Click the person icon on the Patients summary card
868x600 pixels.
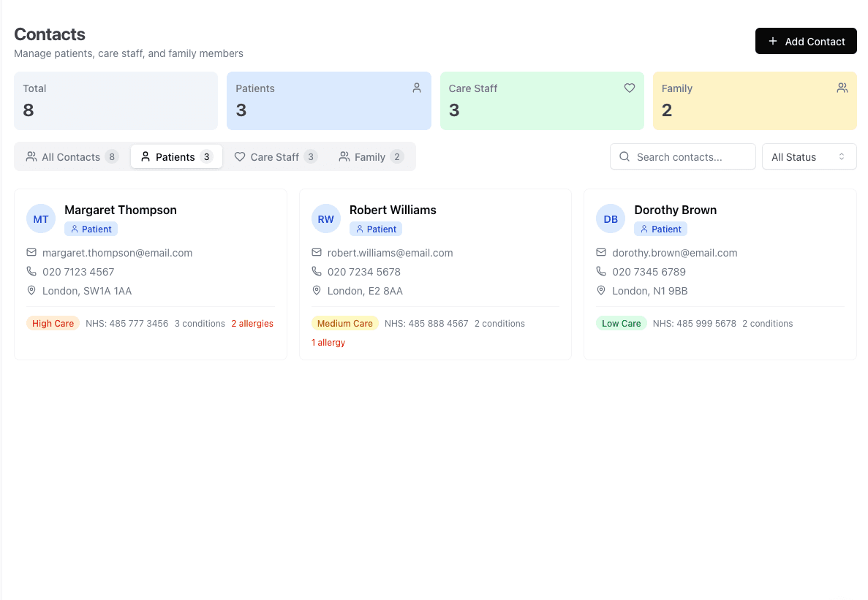click(x=416, y=88)
